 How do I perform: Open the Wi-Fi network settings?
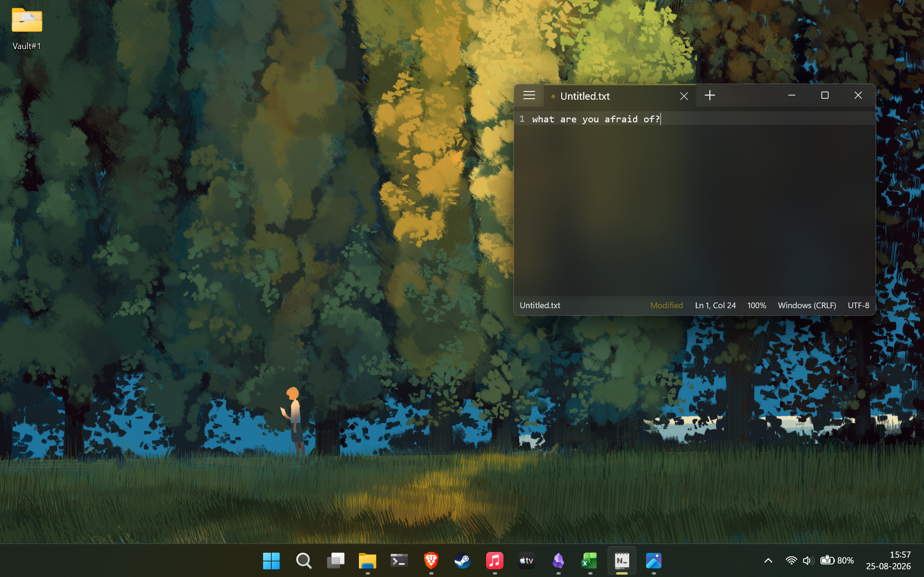(x=791, y=561)
